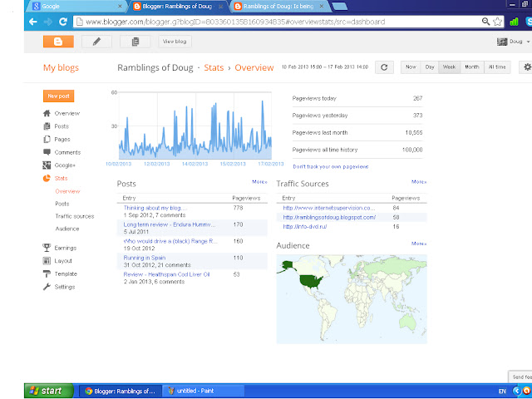Select the Now time range
This screenshot has height=399, width=532.
tap(411, 67)
